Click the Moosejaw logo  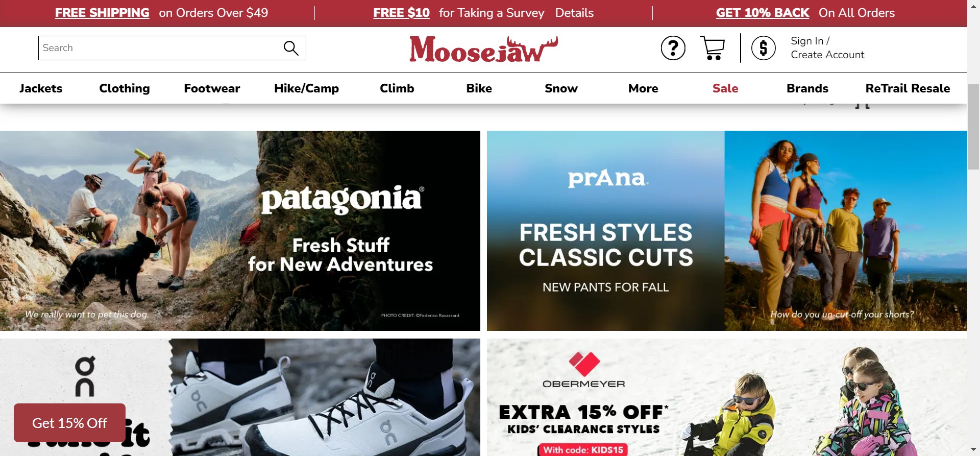coord(483,49)
